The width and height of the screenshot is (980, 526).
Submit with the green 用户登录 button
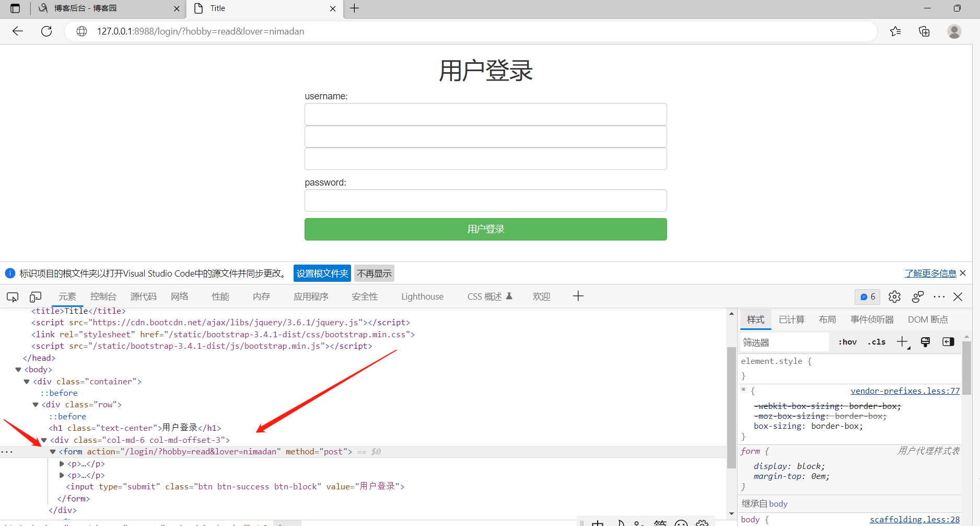[x=485, y=229]
